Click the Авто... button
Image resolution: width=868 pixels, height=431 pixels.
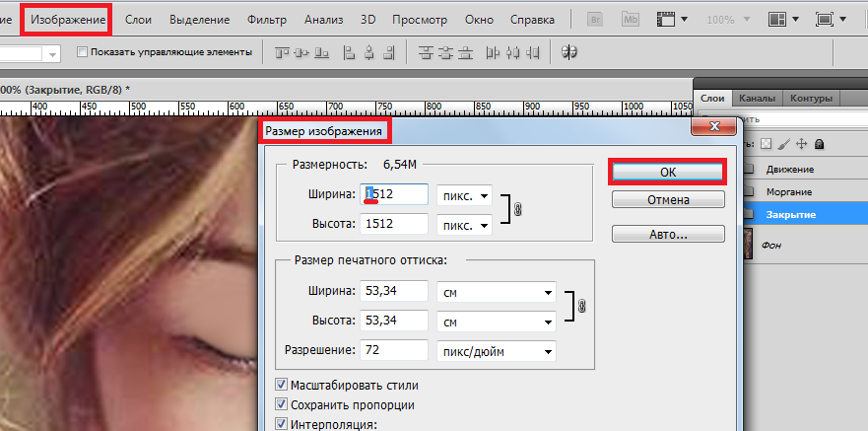point(668,234)
